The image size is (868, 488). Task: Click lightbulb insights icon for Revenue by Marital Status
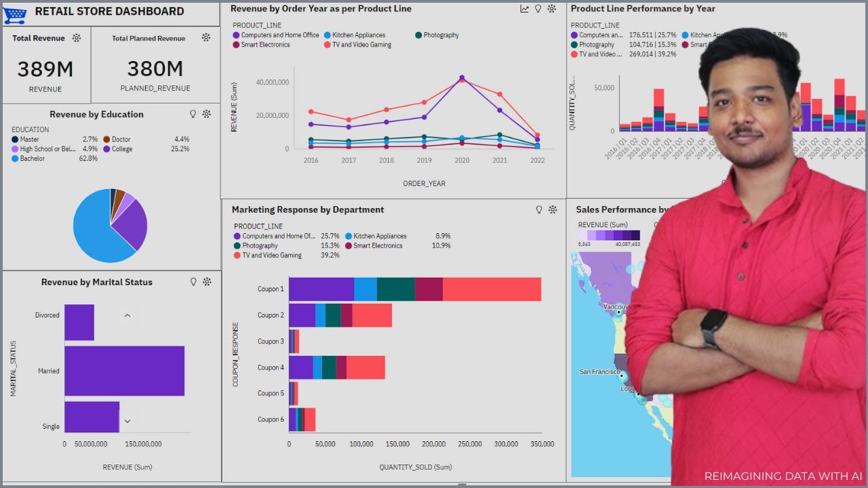tap(193, 282)
